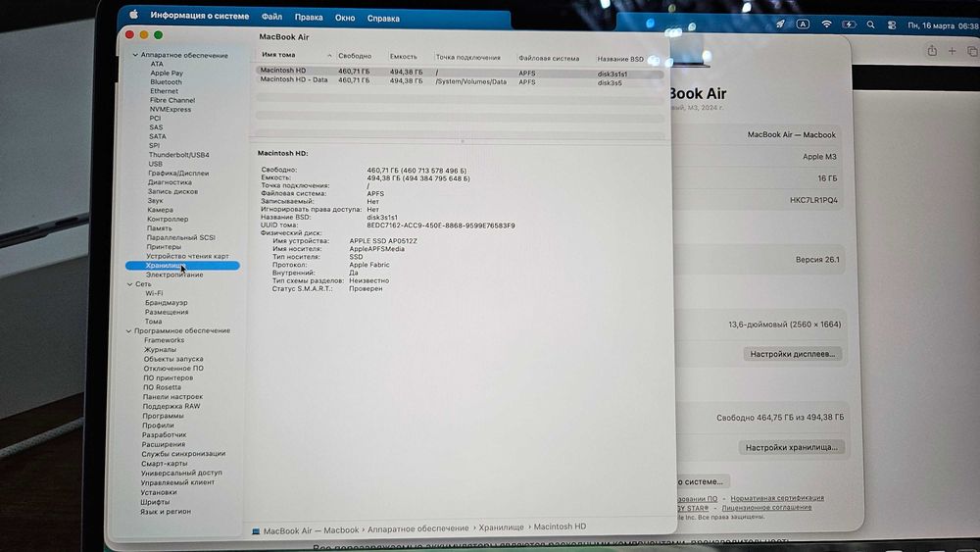
Task: Click the Wi-Fi status icon in menu bar
Action: point(826,25)
